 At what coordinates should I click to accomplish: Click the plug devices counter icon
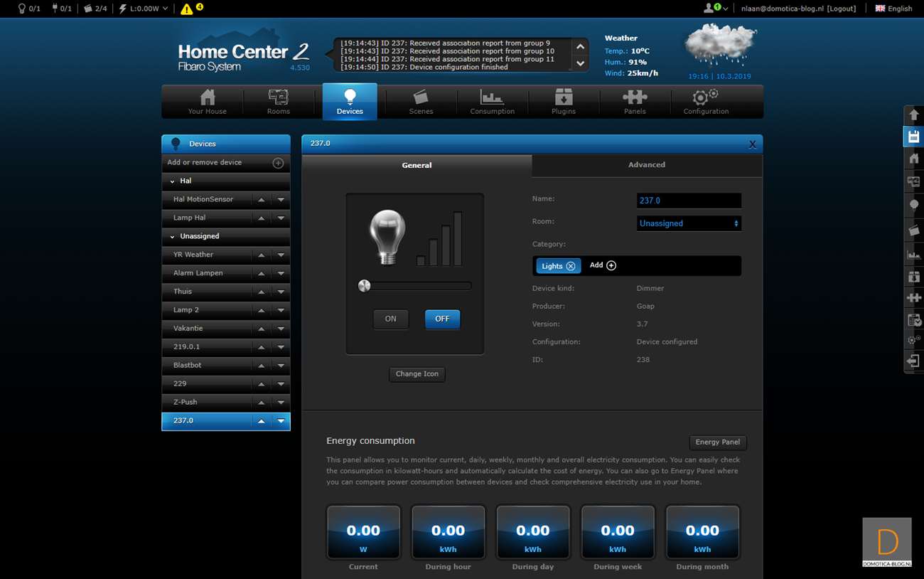tap(54, 9)
